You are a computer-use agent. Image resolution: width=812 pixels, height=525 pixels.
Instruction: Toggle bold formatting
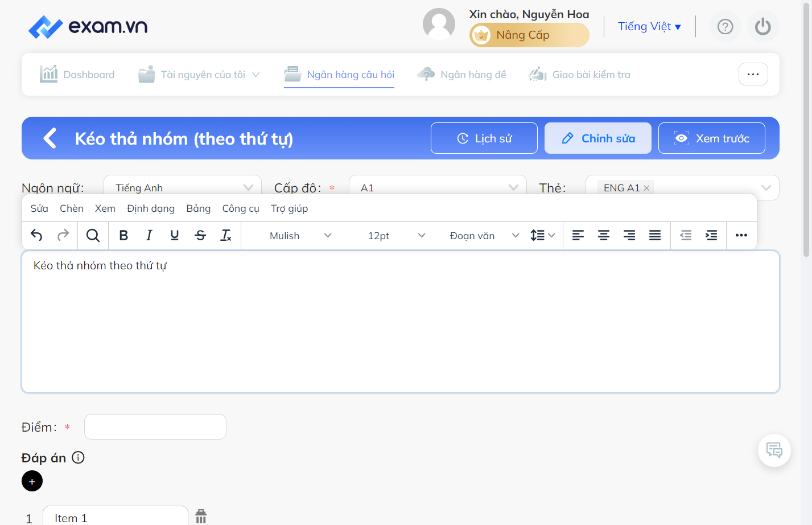123,235
